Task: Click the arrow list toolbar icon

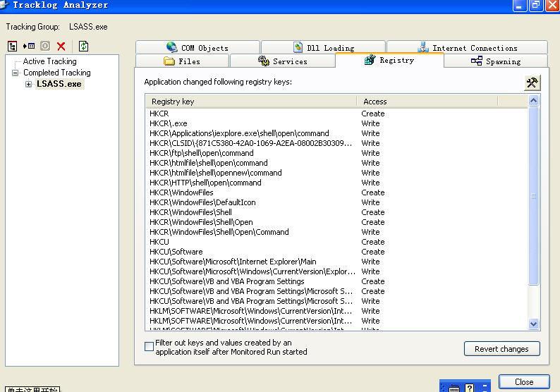Action: [x=29, y=46]
